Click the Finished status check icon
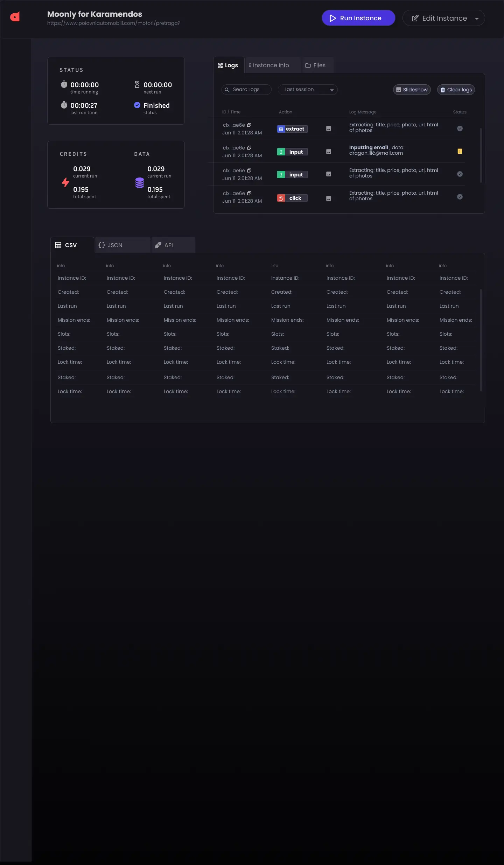 click(x=137, y=105)
